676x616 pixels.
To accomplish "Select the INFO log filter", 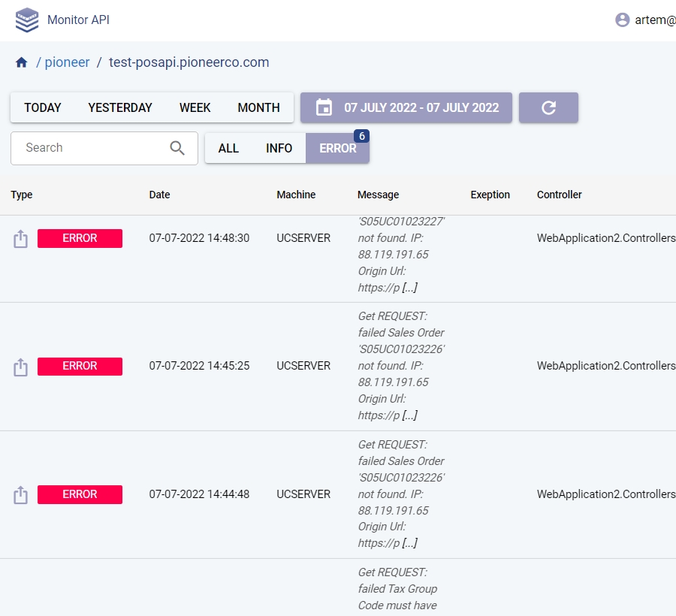I will pyautogui.click(x=279, y=149).
